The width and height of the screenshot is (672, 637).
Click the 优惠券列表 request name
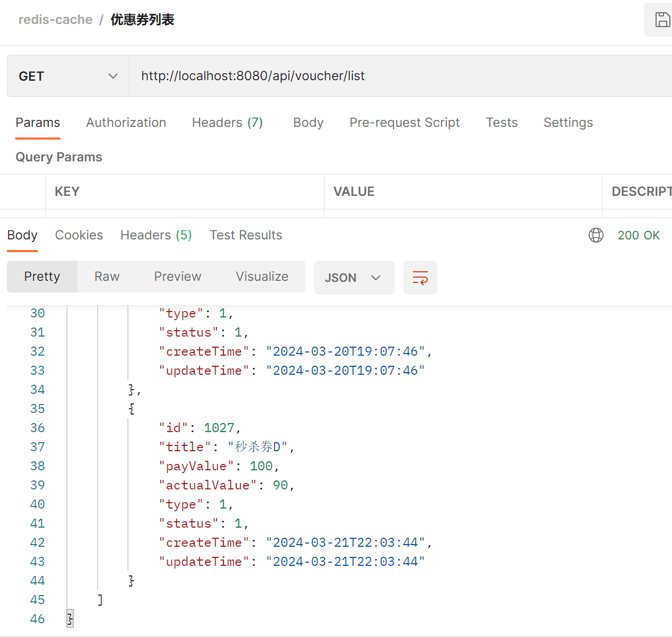[x=142, y=20]
